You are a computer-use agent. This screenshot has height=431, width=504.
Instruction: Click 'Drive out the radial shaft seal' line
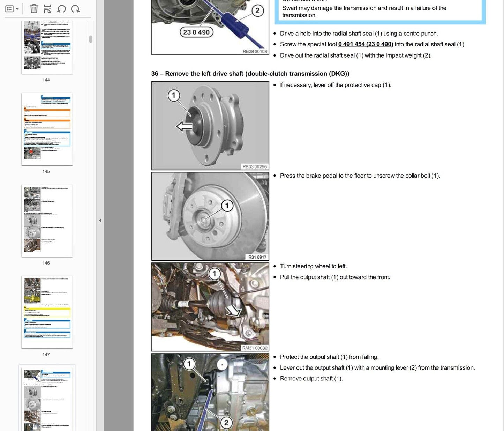356,55
